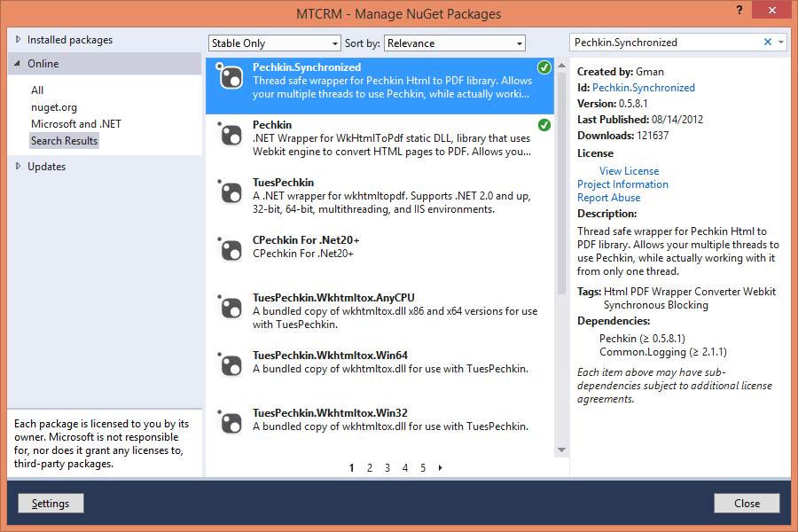Open search history dropdown arrow
This screenshot has height=532, width=798.
click(781, 43)
